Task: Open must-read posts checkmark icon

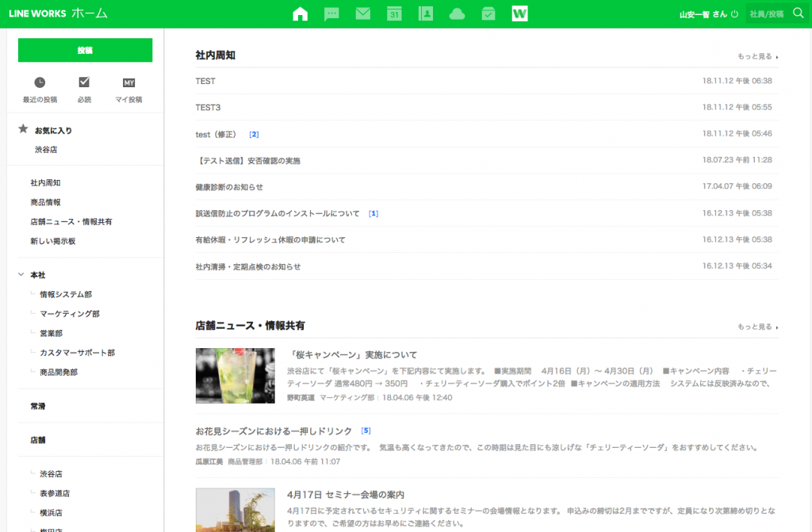Action: tap(84, 82)
